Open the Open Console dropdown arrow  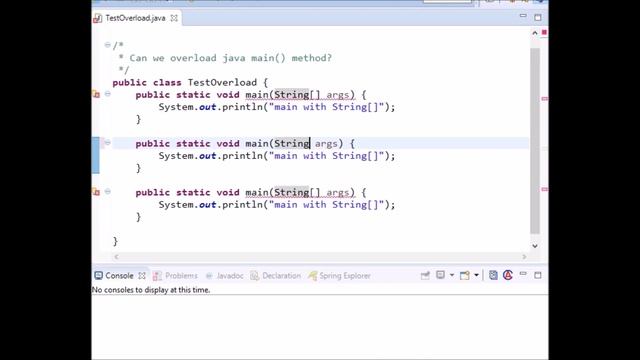click(x=476, y=276)
